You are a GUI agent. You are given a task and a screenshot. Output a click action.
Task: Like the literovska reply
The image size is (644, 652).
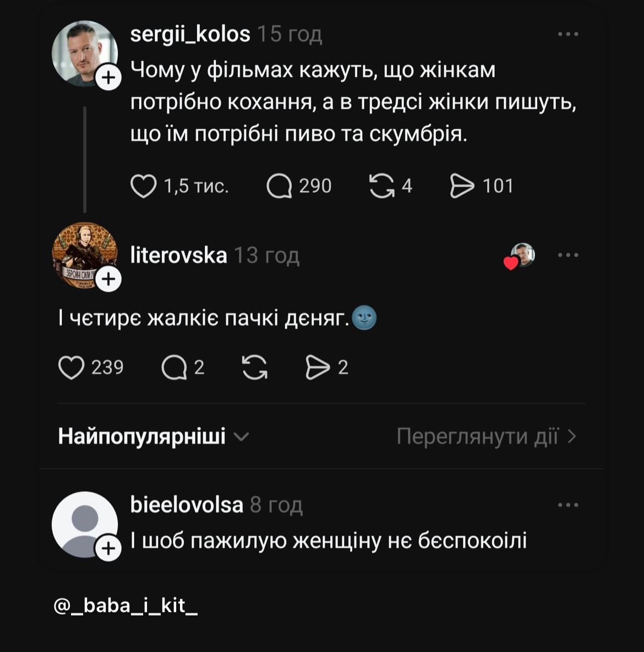(x=72, y=367)
